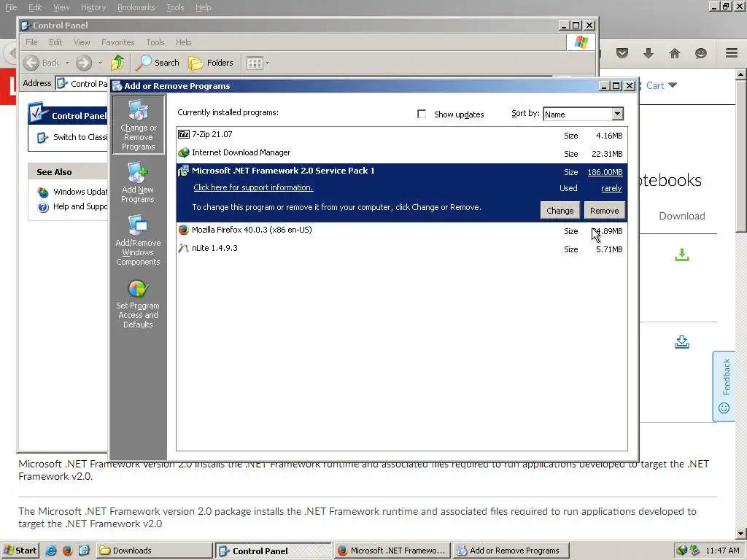
Task: Click green download icon on webpage
Action: coord(682,254)
